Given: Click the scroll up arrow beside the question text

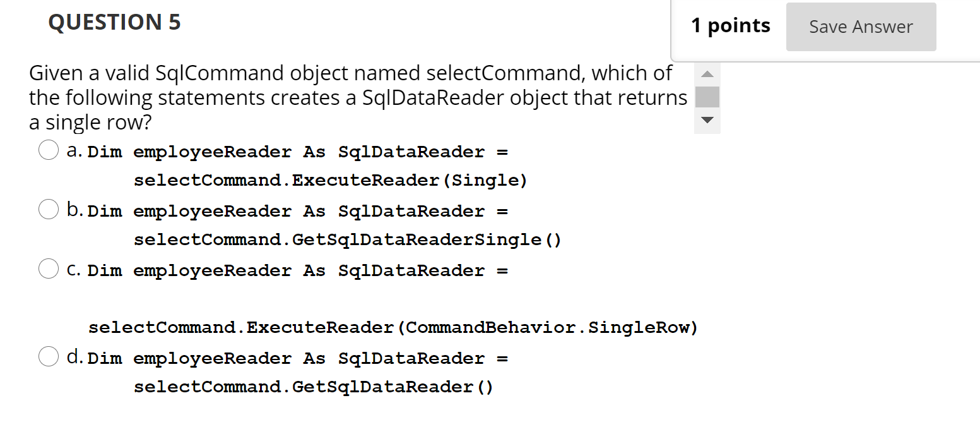Looking at the screenshot, I should 707,74.
